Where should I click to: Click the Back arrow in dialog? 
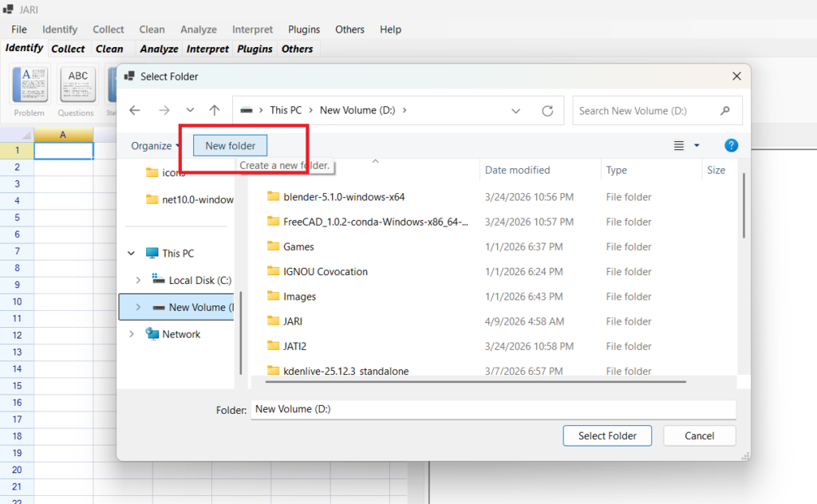pos(135,111)
